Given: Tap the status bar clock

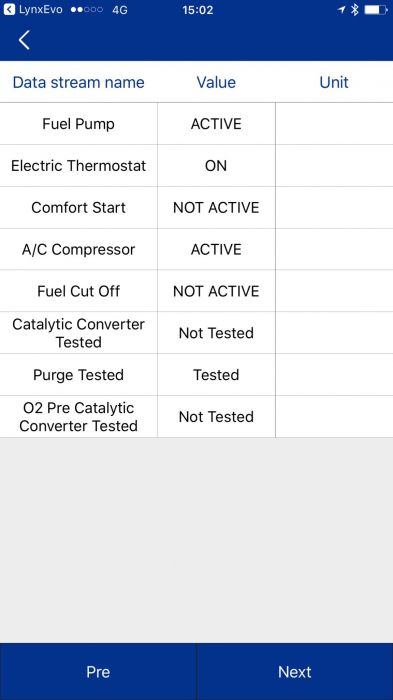Looking at the screenshot, I should tap(197, 10).
